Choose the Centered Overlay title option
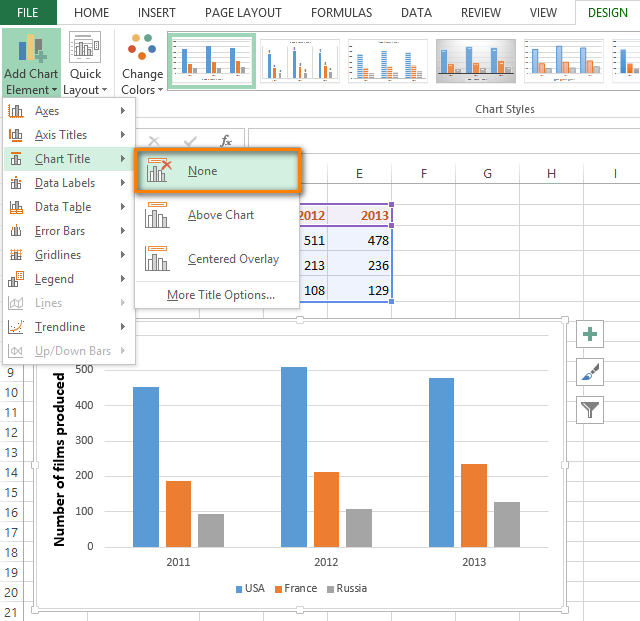Screen dimensions: 640x621 [232, 259]
